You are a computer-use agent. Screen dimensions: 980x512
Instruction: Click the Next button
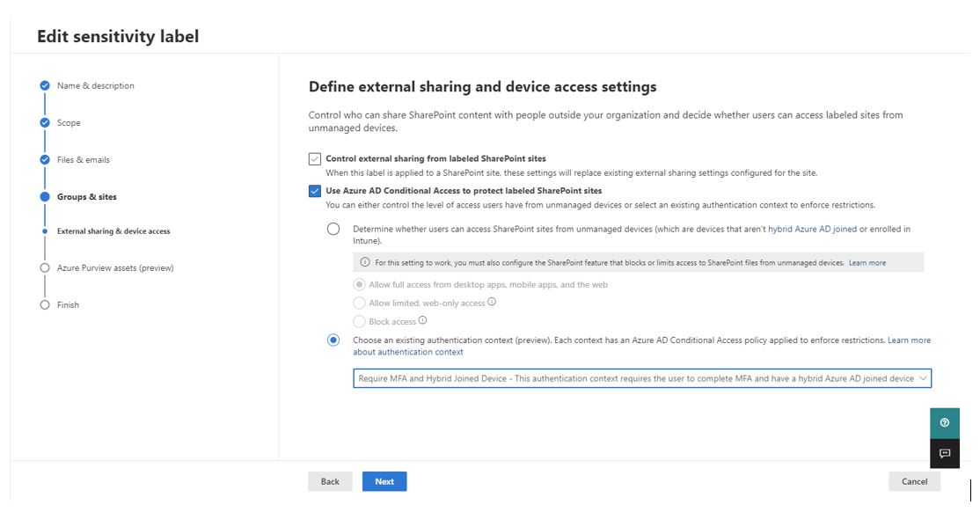(384, 481)
